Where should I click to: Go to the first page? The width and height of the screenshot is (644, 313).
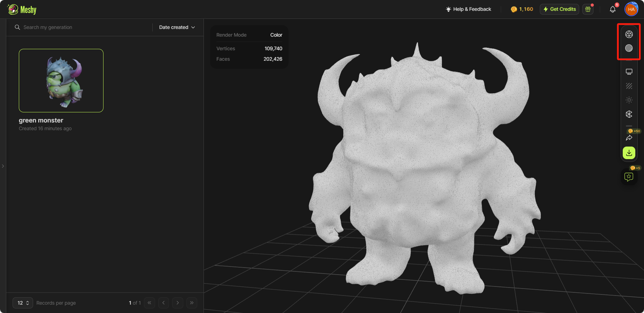click(x=149, y=303)
